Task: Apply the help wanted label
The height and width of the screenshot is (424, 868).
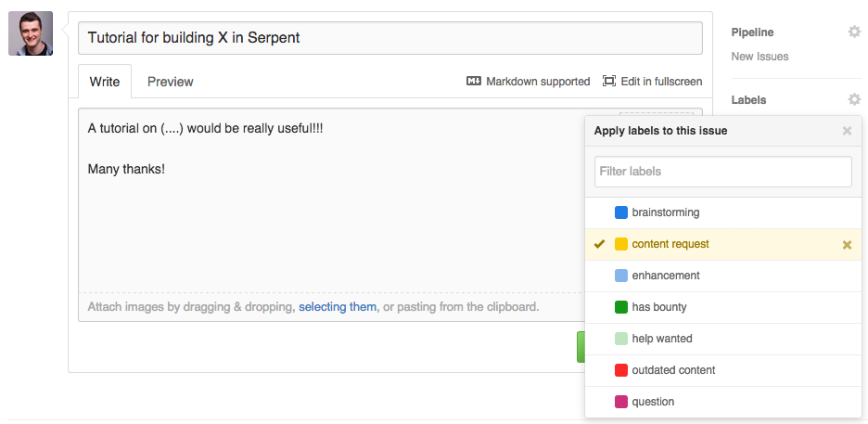Action: point(661,339)
